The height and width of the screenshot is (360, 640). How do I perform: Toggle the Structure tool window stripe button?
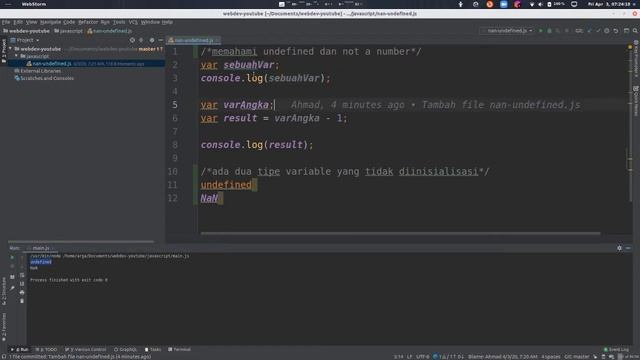point(4,291)
